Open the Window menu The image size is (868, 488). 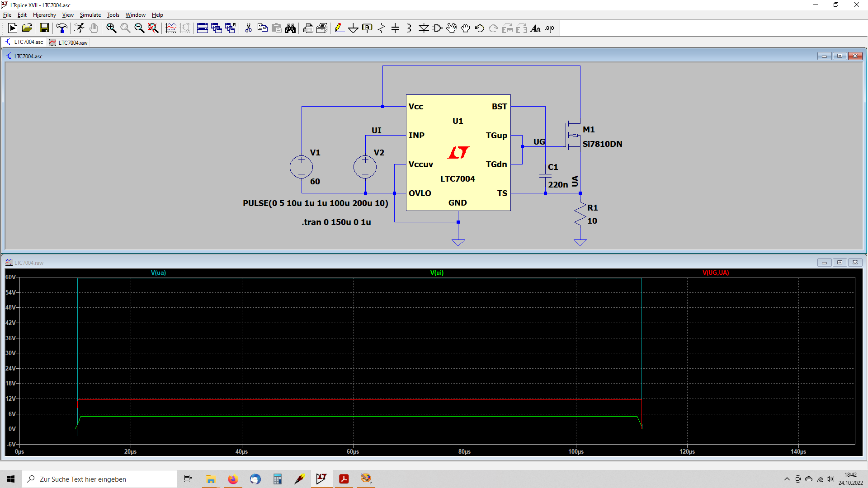click(136, 15)
